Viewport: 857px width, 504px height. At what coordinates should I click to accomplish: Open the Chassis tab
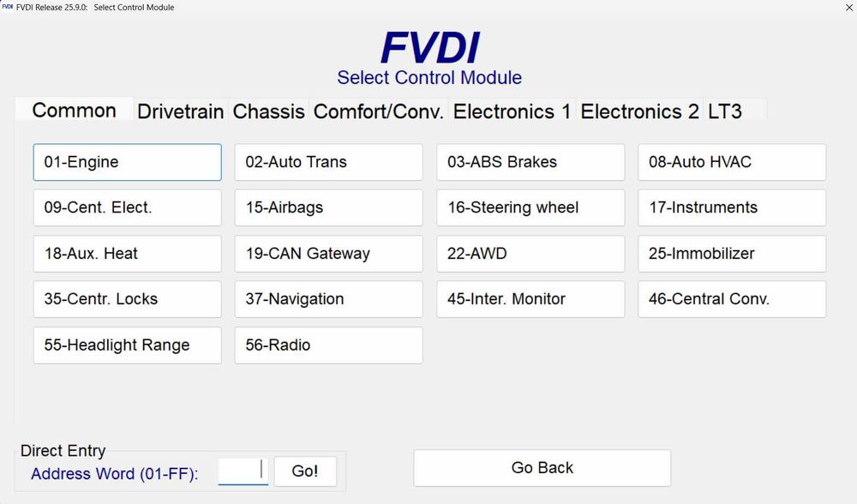[268, 111]
